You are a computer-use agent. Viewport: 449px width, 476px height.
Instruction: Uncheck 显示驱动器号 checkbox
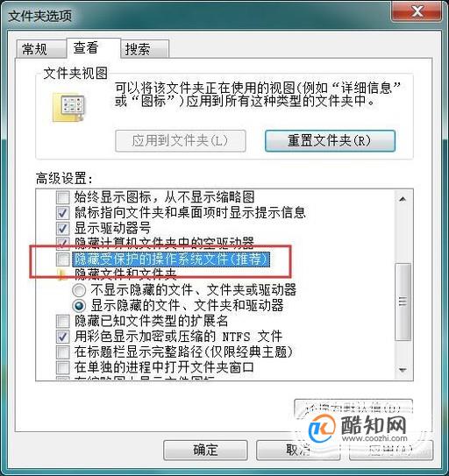click(63, 228)
